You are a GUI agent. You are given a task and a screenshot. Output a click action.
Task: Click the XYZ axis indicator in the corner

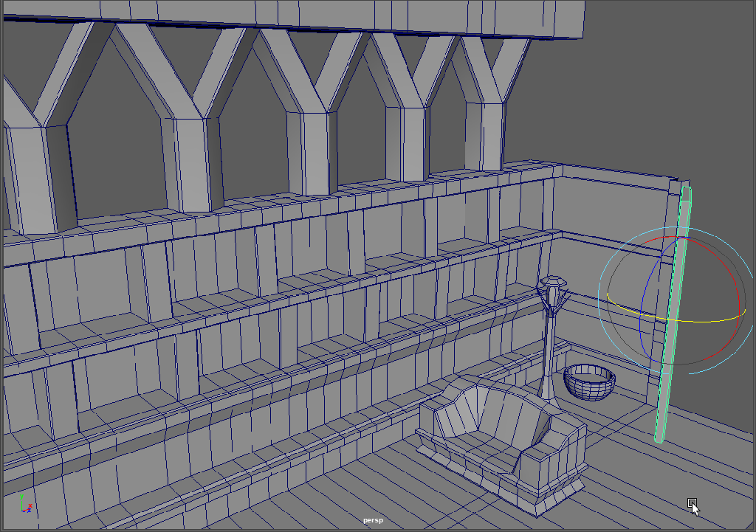(26, 504)
